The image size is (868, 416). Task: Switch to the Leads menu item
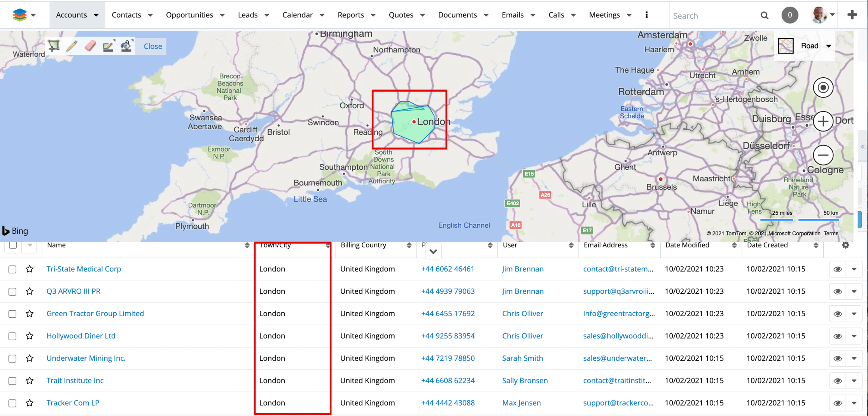(248, 15)
